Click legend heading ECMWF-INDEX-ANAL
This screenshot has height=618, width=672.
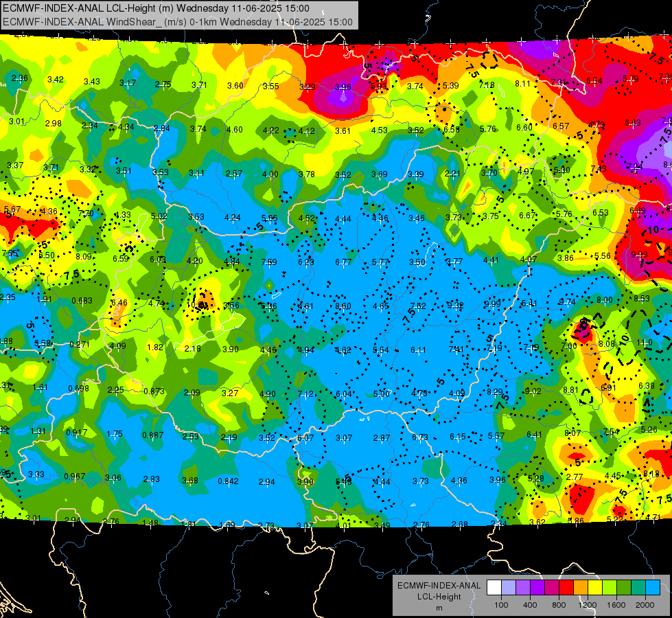click(439, 586)
